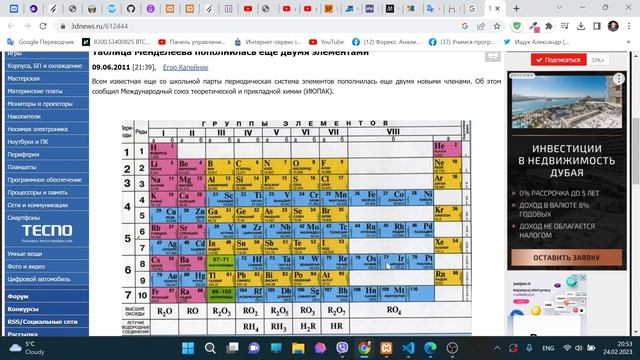This screenshot has width=640, height=360.
Task: Click the Google icon in address bar
Action: (x=465, y=26)
